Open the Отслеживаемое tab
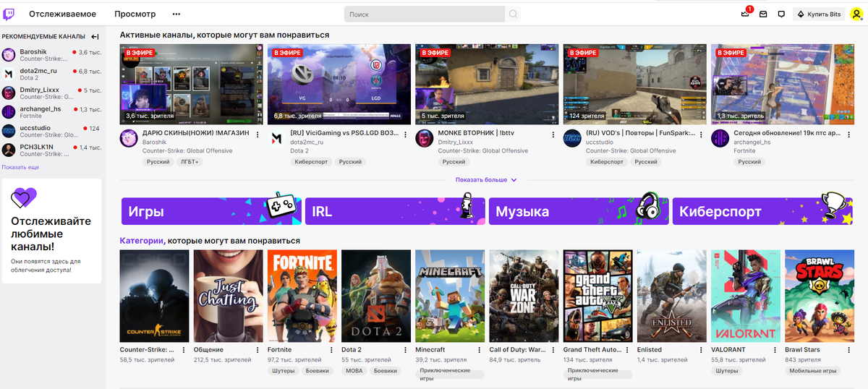Image resolution: width=868 pixels, height=389 pixels. [63, 14]
